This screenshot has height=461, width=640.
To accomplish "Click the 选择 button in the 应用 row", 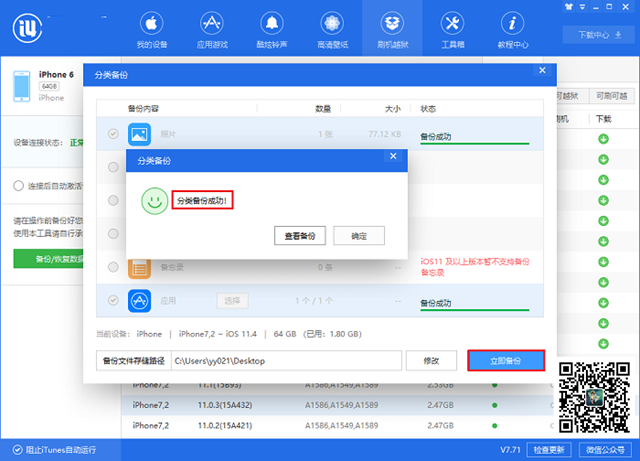I will (232, 301).
